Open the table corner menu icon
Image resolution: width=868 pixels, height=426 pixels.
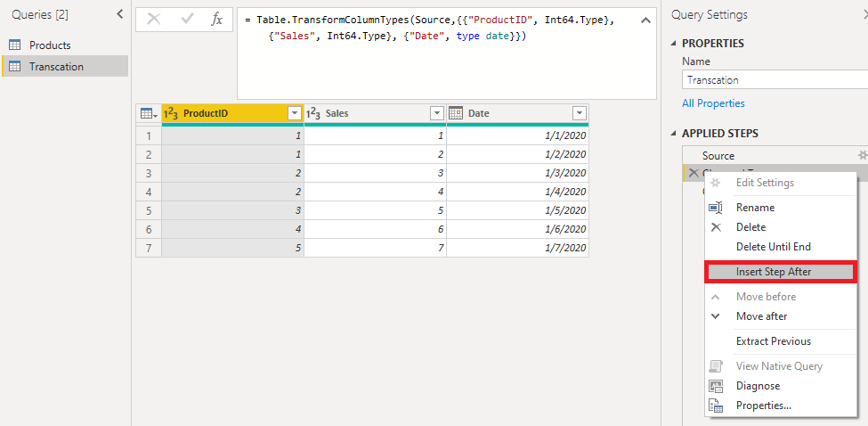(149, 113)
